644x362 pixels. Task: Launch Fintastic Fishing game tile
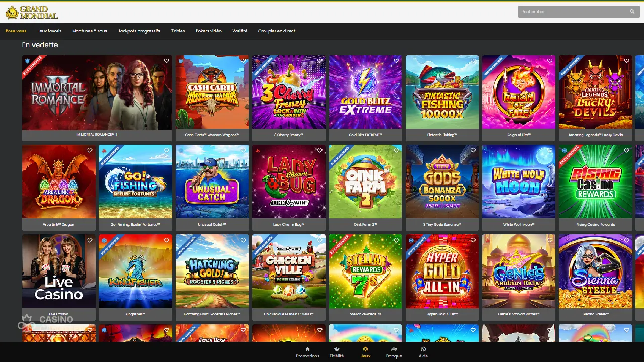(442, 92)
